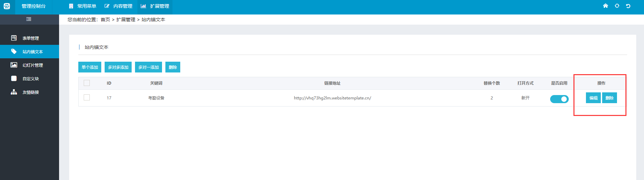Click the 扩展管理 breadcrumb link
This screenshot has height=180, width=644.
pos(126,20)
